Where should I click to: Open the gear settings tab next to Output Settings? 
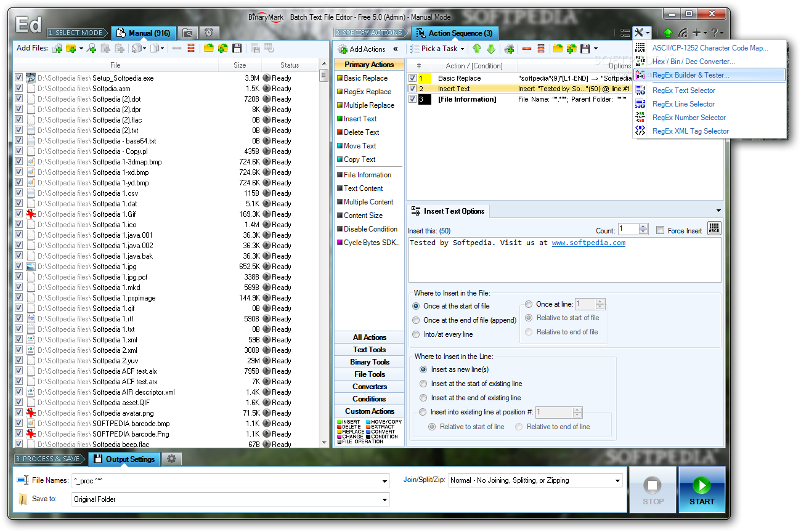tap(171, 459)
